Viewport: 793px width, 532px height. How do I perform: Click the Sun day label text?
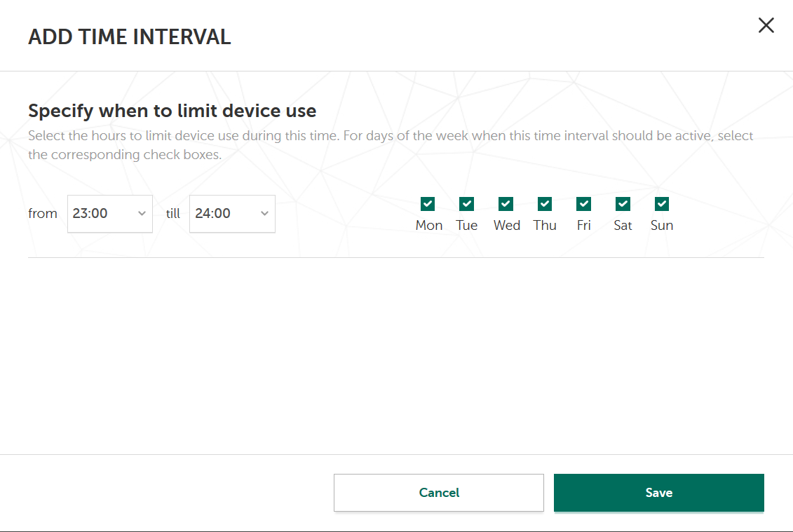[x=662, y=226]
